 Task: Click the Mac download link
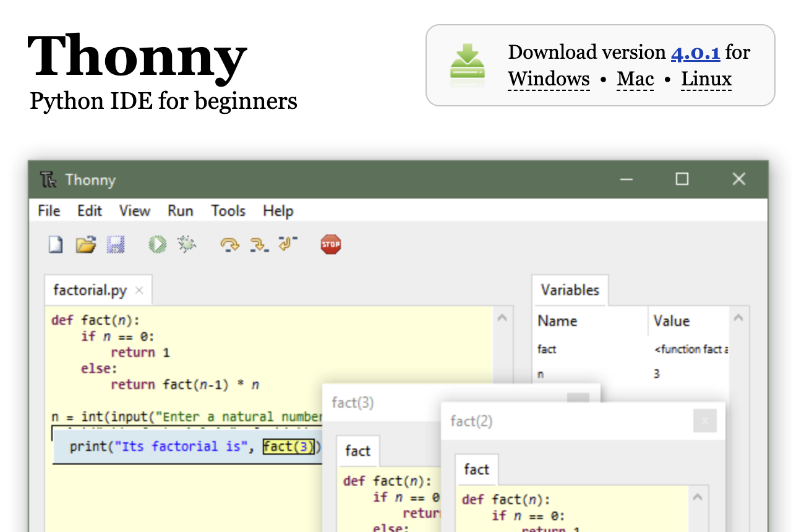(635, 79)
